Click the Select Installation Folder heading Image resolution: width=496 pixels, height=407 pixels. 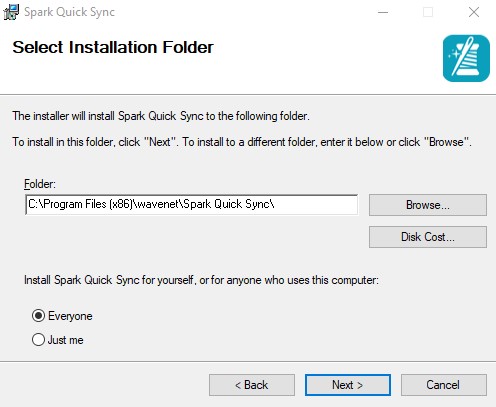click(113, 47)
